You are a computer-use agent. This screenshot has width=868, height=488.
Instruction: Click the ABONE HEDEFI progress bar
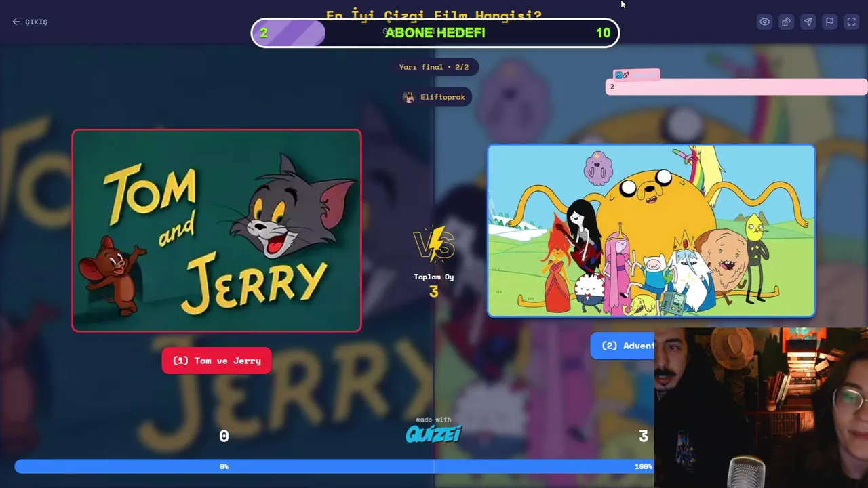435,33
